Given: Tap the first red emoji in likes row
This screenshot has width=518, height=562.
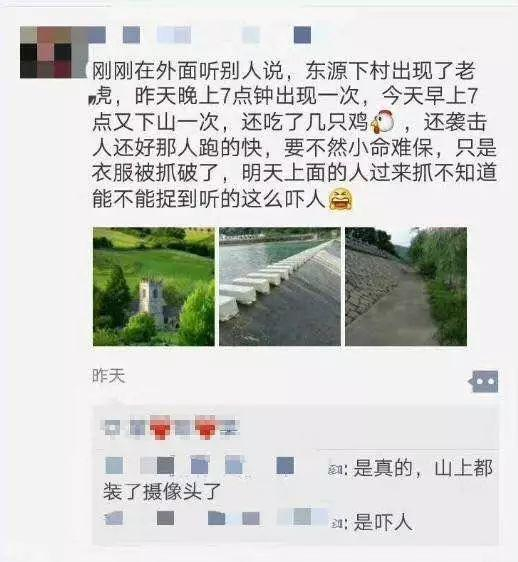Looking at the screenshot, I should (x=160, y=427).
